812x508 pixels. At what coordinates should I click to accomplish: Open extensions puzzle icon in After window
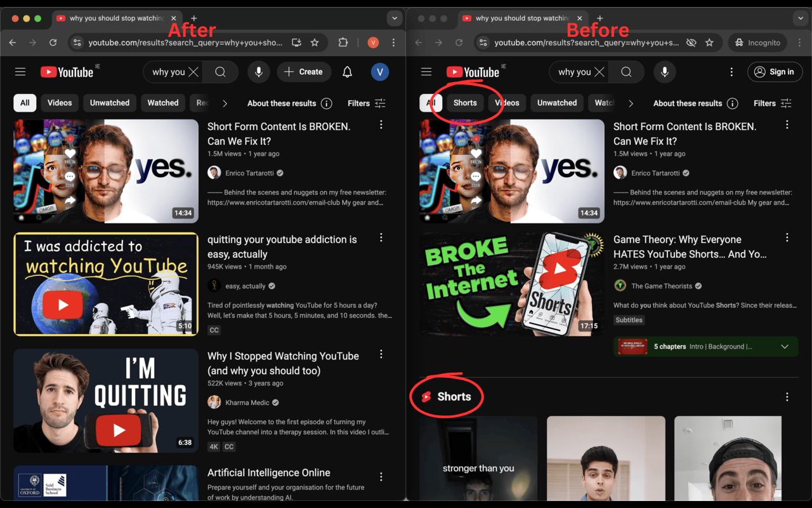[343, 43]
